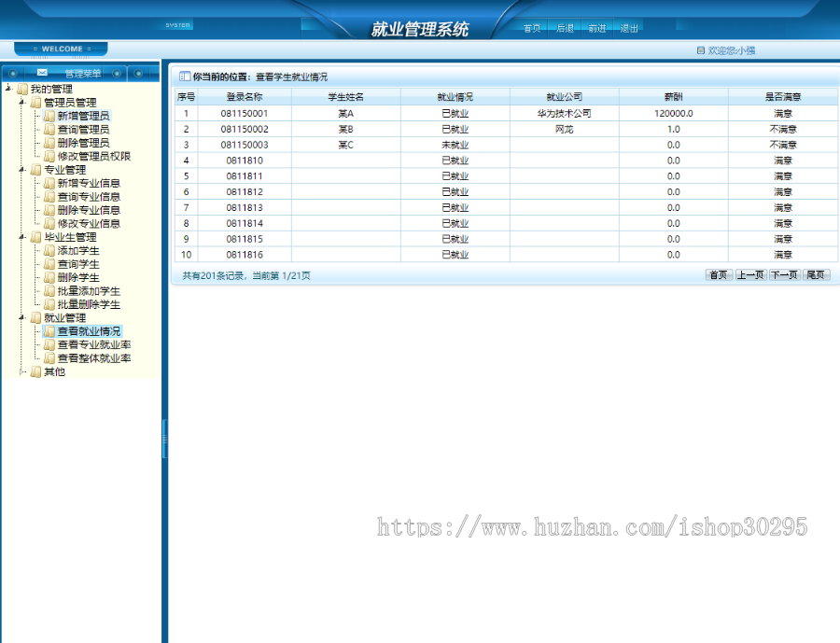Collapse the 我的管理 tree node

point(7,86)
